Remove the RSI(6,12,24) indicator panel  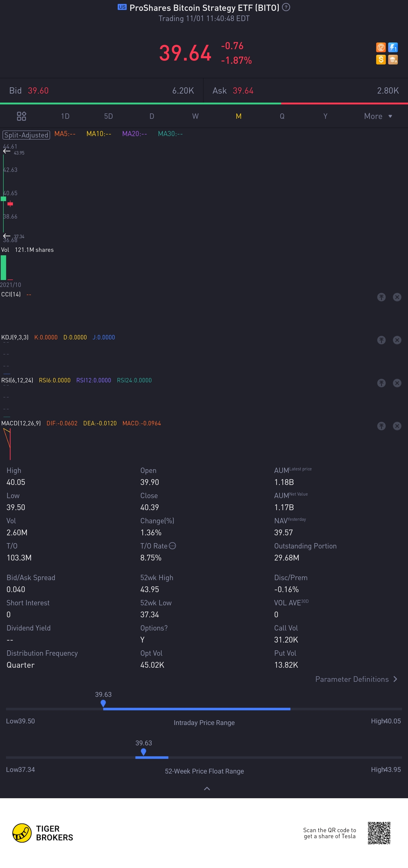click(x=397, y=383)
